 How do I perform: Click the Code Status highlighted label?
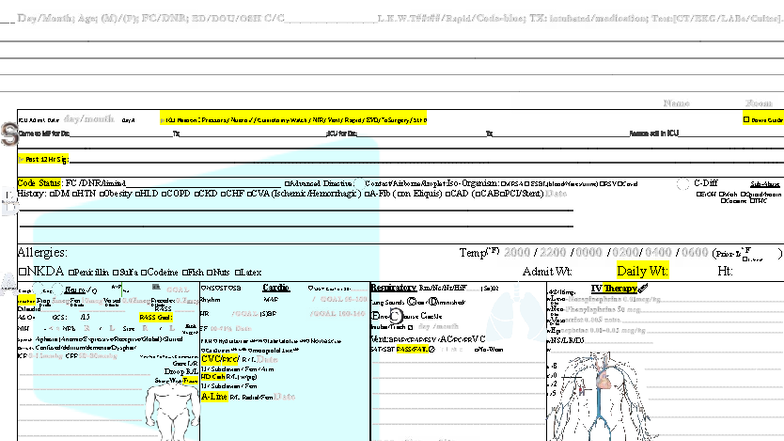[x=40, y=183]
